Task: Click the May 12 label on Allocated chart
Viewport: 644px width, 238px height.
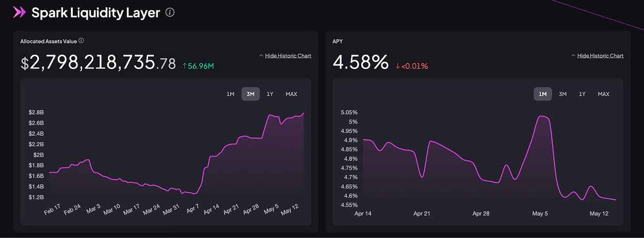Action: 289,211
